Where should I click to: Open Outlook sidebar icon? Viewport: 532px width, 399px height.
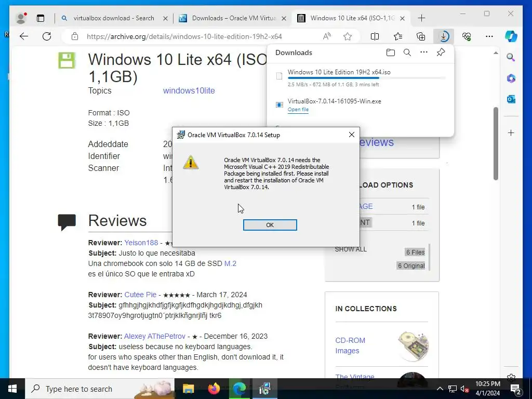(511, 99)
